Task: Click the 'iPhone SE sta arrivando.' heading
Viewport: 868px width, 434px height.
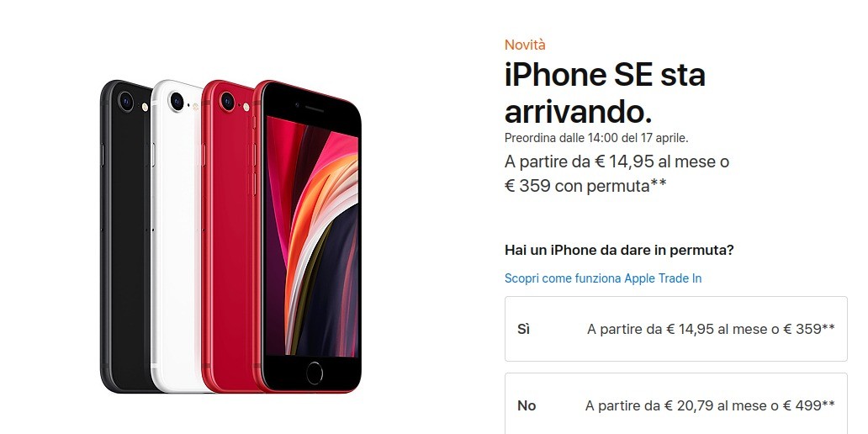Action: 605,93
